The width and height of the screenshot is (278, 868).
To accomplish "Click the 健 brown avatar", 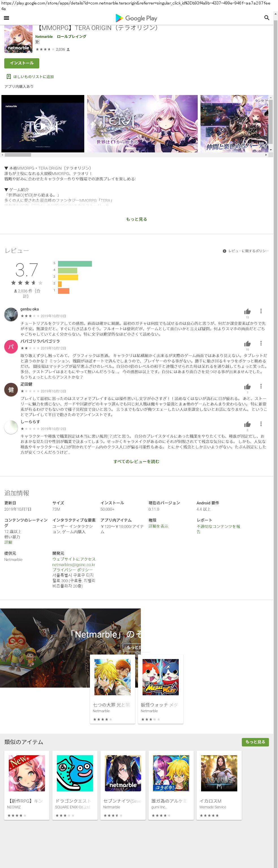I will (x=11, y=390).
